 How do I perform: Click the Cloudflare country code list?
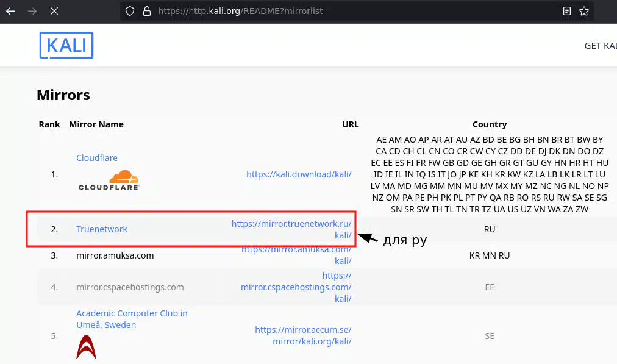490,174
